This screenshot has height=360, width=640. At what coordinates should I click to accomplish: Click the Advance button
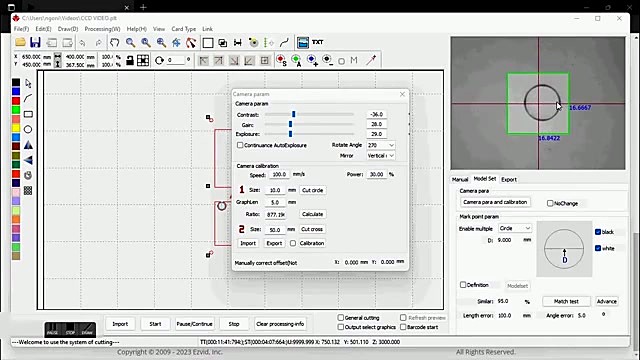[x=607, y=301]
